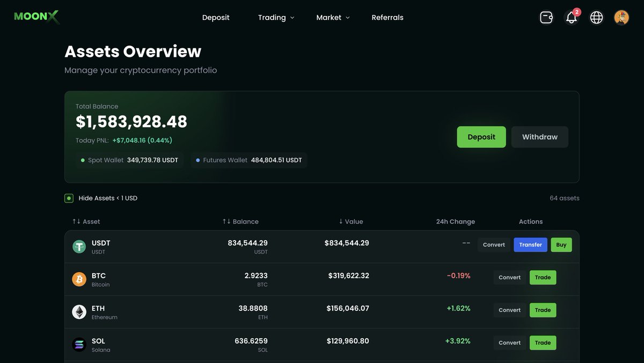Click SOL value $129,960.80

(x=348, y=341)
